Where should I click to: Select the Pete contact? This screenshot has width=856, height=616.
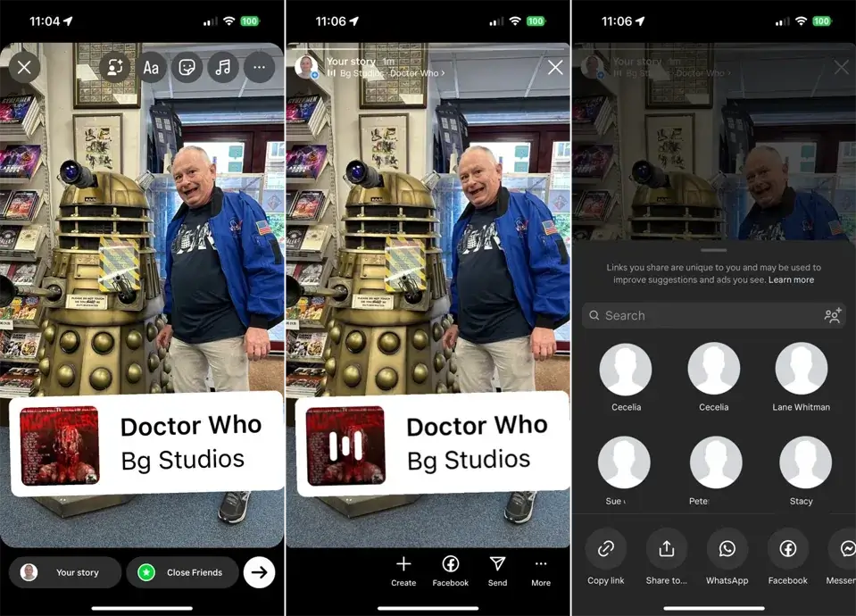[715, 470]
